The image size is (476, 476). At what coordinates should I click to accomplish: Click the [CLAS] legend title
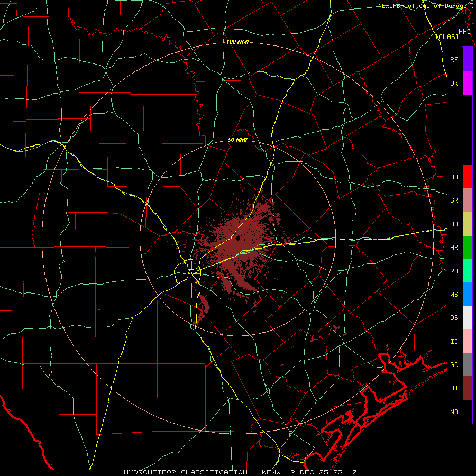click(x=447, y=36)
